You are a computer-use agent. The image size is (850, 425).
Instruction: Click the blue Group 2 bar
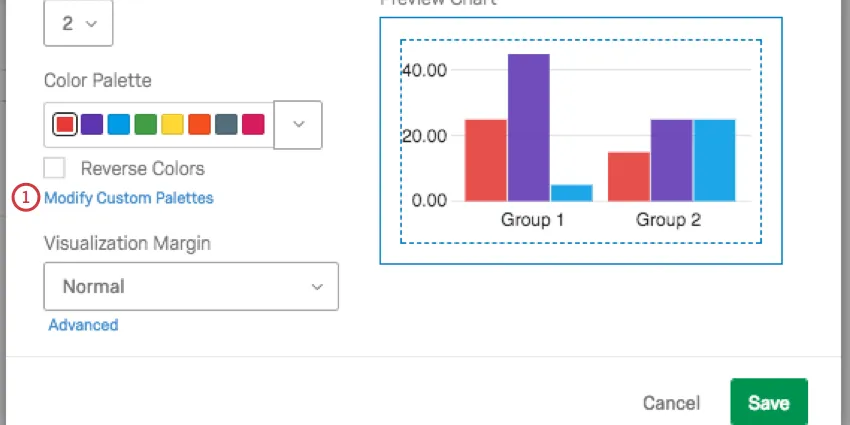point(714,160)
